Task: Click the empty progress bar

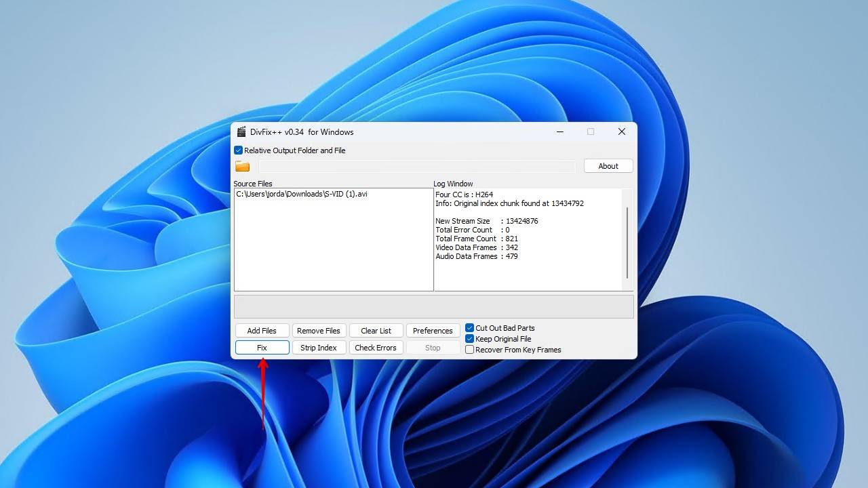Action: [433, 306]
